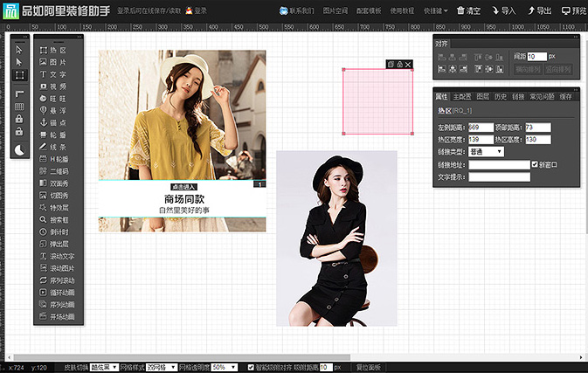Add the 旺旺 chat component
588x373 pixels.
(x=53, y=99)
